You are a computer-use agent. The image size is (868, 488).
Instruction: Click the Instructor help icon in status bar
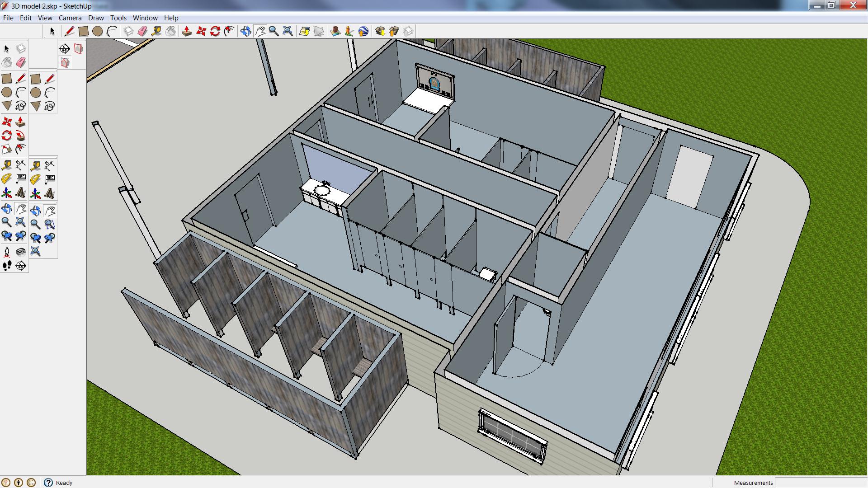[48, 483]
